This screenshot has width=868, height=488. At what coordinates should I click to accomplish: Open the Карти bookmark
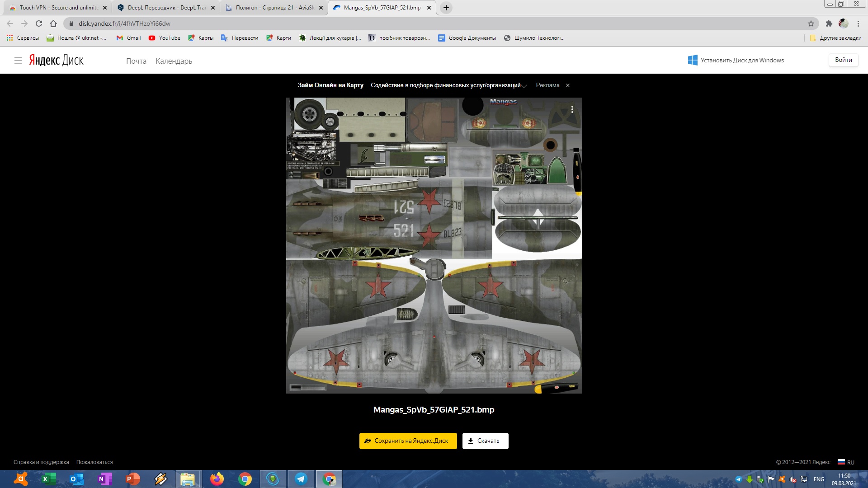(x=278, y=38)
